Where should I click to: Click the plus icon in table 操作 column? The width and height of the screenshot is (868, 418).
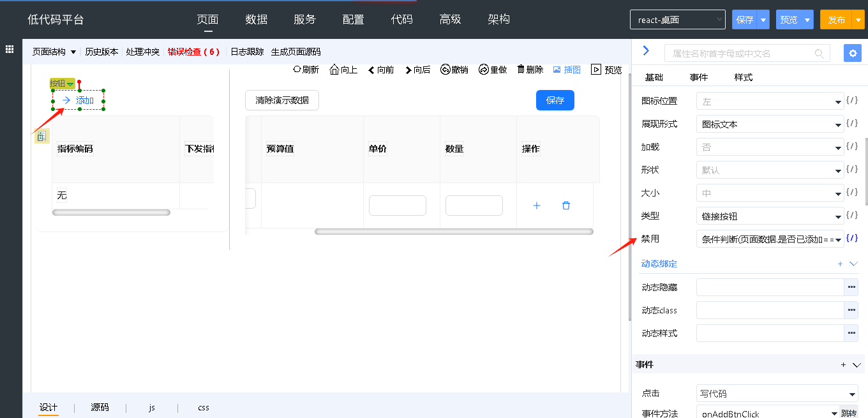(536, 205)
